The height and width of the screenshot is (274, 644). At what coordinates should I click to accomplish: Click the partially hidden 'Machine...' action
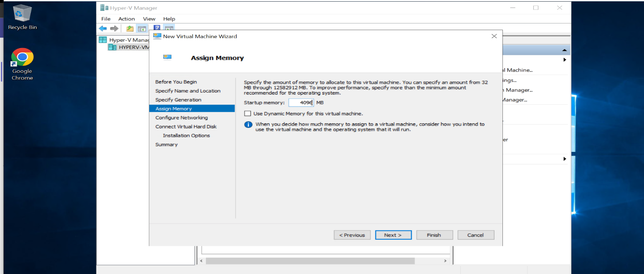tap(518, 70)
